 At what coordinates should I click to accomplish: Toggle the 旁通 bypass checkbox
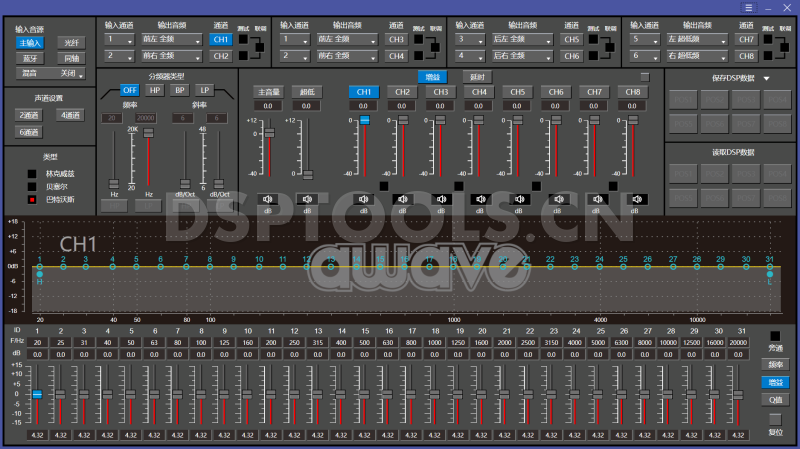tap(774, 336)
